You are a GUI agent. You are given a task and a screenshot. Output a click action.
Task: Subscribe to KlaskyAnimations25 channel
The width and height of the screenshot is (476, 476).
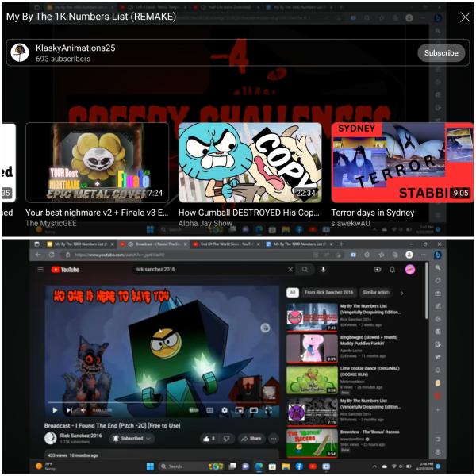(441, 53)
